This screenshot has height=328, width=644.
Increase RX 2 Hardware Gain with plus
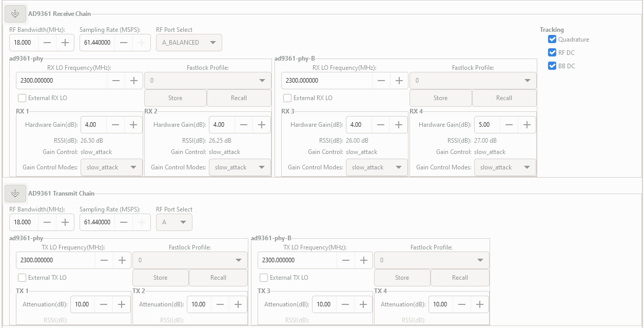click(262, 125)
